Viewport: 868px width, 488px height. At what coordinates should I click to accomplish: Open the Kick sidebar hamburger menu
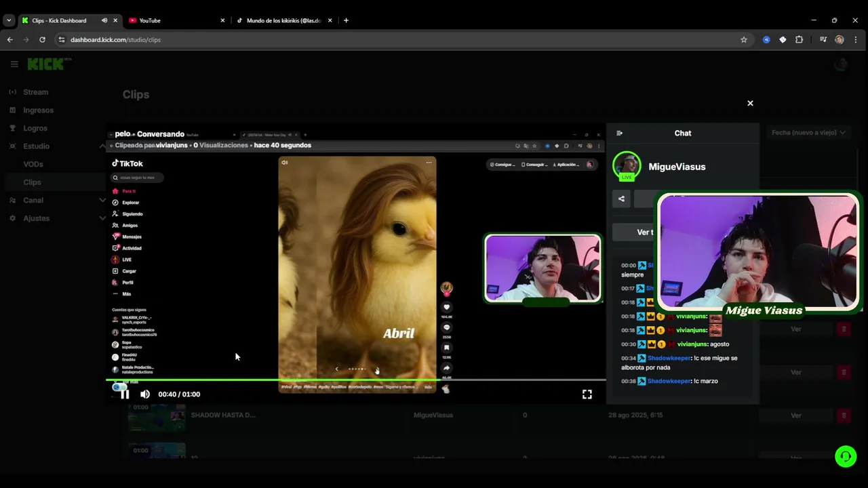point(14,64)
